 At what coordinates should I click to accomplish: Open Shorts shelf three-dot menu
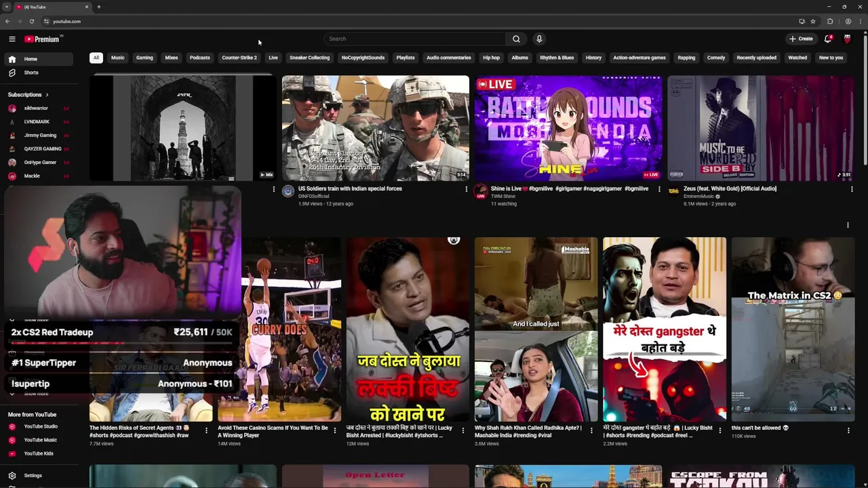click(x=848, y=225)
